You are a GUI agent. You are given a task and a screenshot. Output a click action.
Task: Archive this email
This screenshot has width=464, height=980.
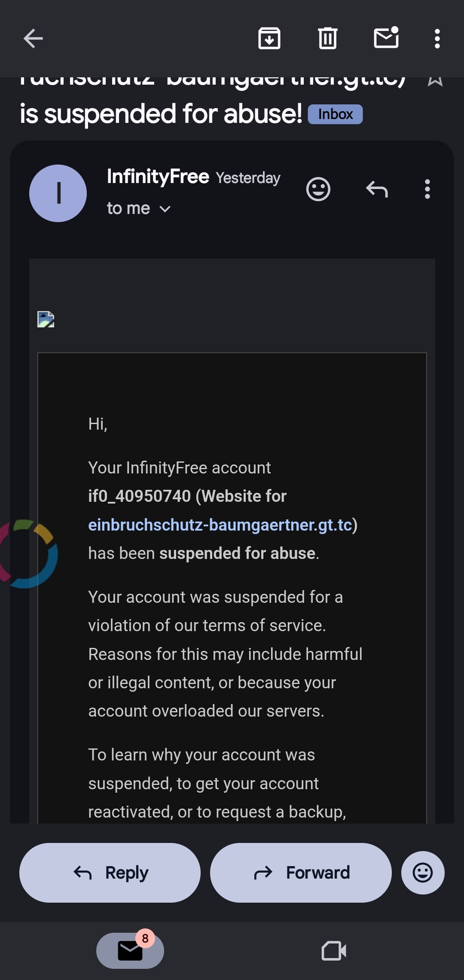269,39
